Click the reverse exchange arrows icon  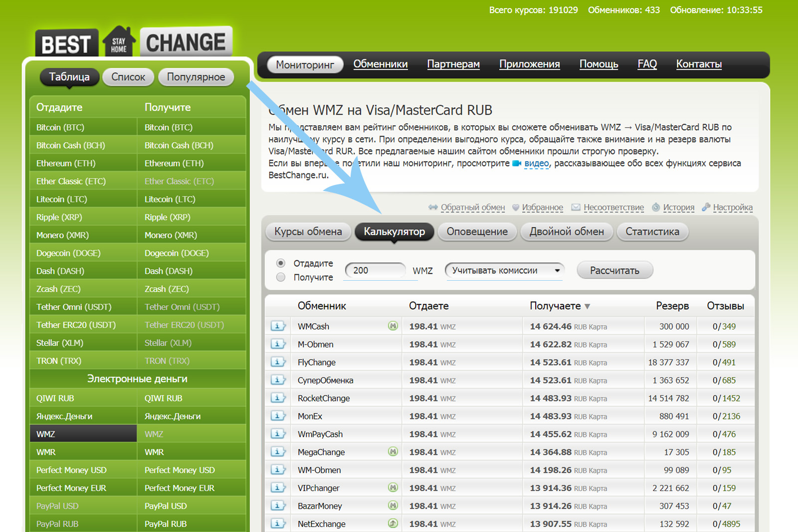coord(433,207)
